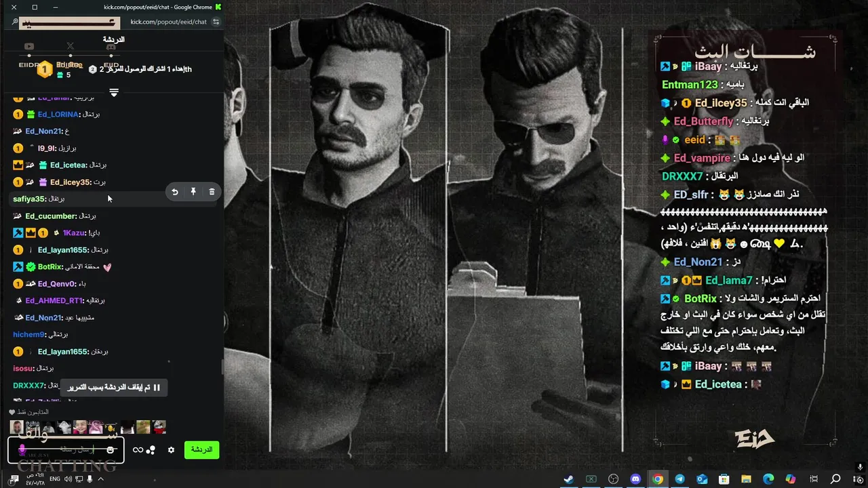Open the Xbox Game Bar taskbar icon
The width and height of the screenshot is (868, 488).
pos(591,479)
